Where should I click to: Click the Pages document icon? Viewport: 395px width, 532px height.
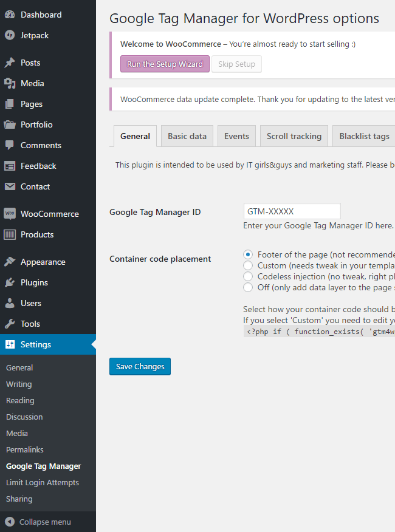10,104
